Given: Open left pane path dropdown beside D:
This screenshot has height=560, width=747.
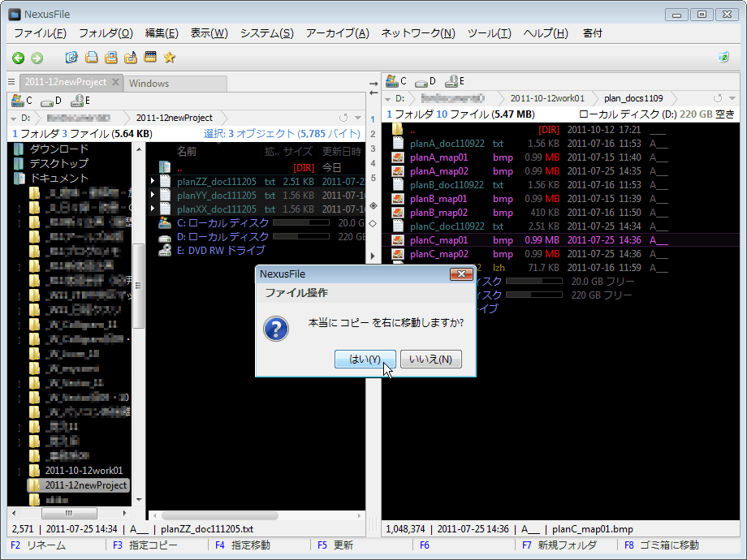Looking at the screenshot, I should [x=12, y=118].
